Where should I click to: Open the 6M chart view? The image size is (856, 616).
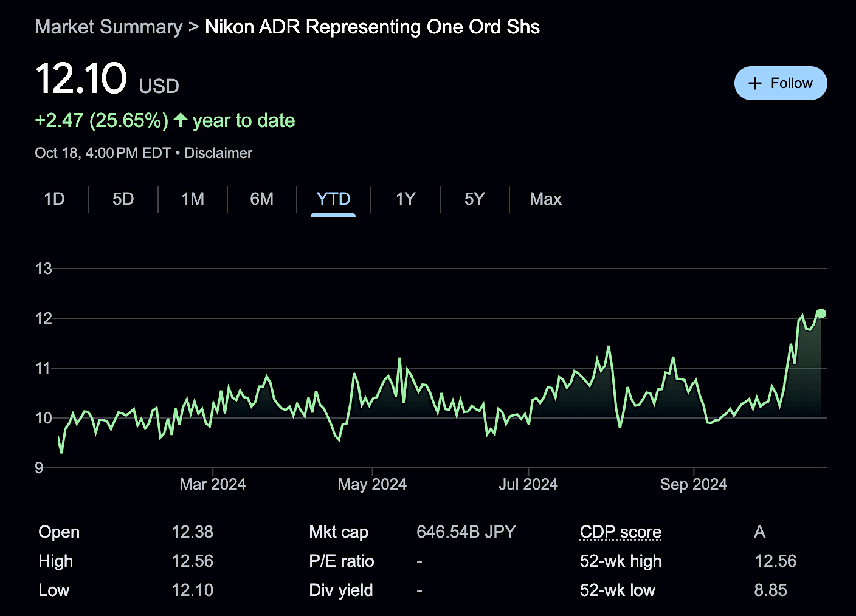[261, 199]
